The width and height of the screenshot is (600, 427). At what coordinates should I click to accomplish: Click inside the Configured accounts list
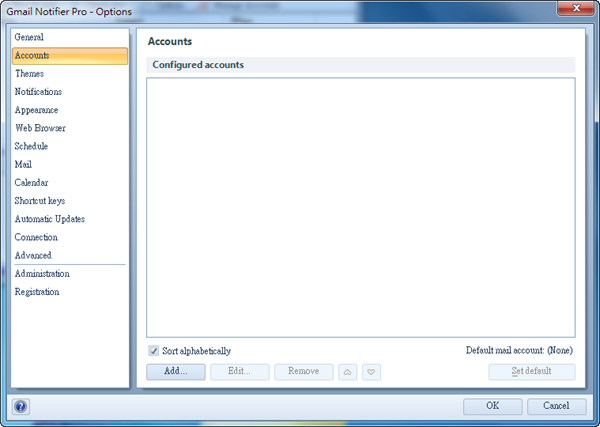360,207
